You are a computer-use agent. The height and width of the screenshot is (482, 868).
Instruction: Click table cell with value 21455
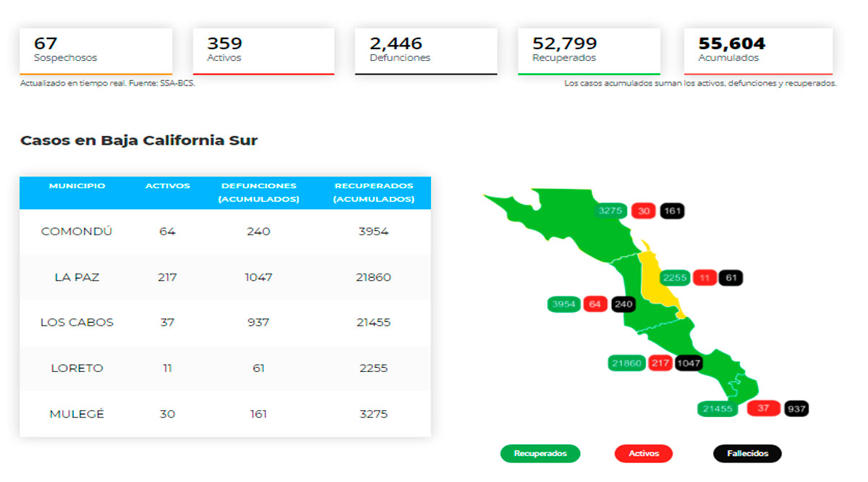coord(373,322)
